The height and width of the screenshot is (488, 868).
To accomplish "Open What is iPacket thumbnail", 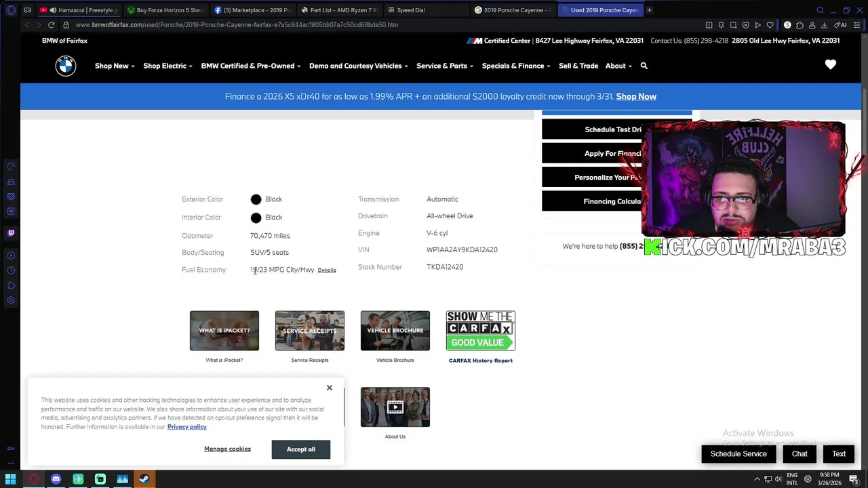I will (224, 331).
